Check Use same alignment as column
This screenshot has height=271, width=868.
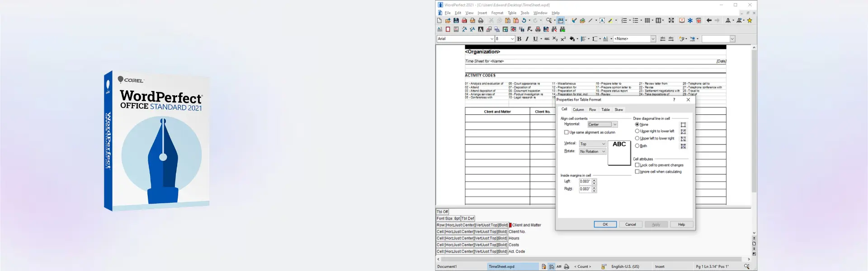pyautogui.click(x=566, y=132)
